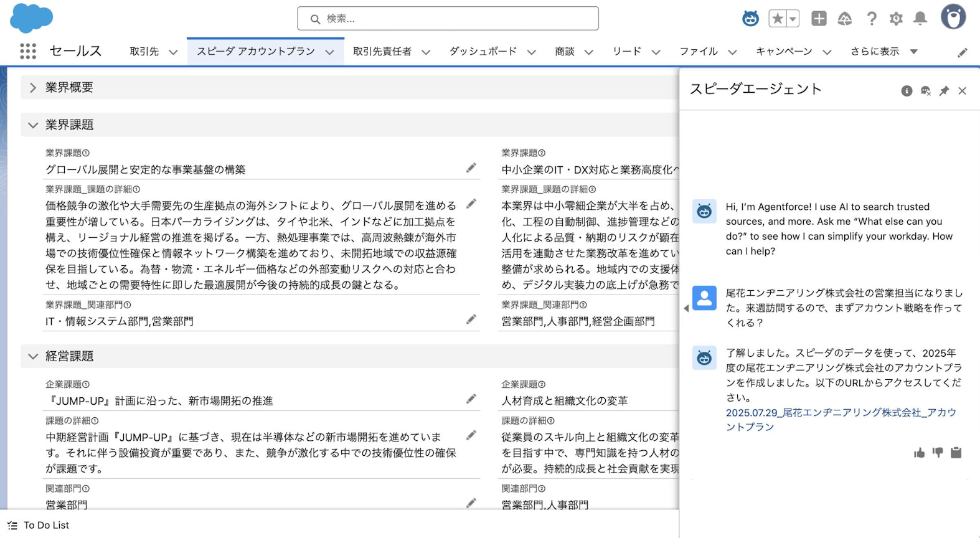This screenshot has height=538, width=980.
Task: Click value IT・情報システム部門,営業部門
Action: coord(120,321)
